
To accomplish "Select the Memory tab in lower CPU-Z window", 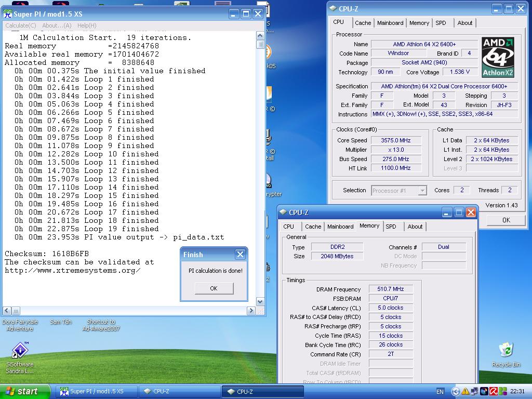I will click(x=369, y=225).
